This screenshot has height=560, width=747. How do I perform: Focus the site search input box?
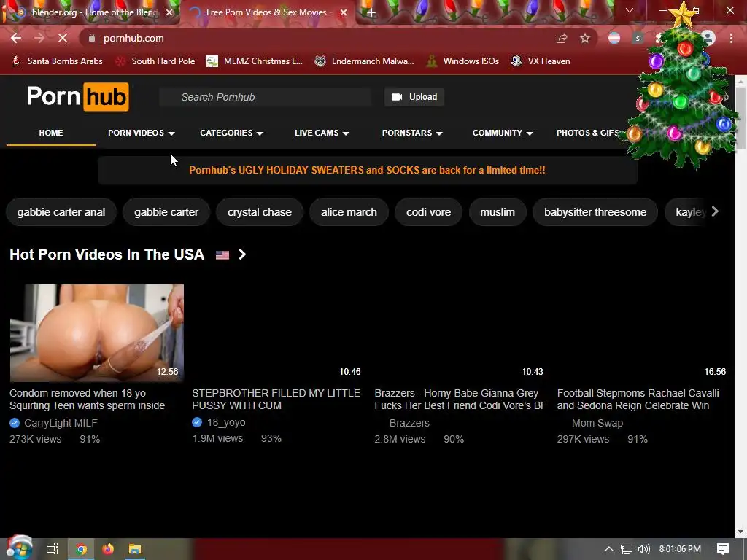pos(266,97)
